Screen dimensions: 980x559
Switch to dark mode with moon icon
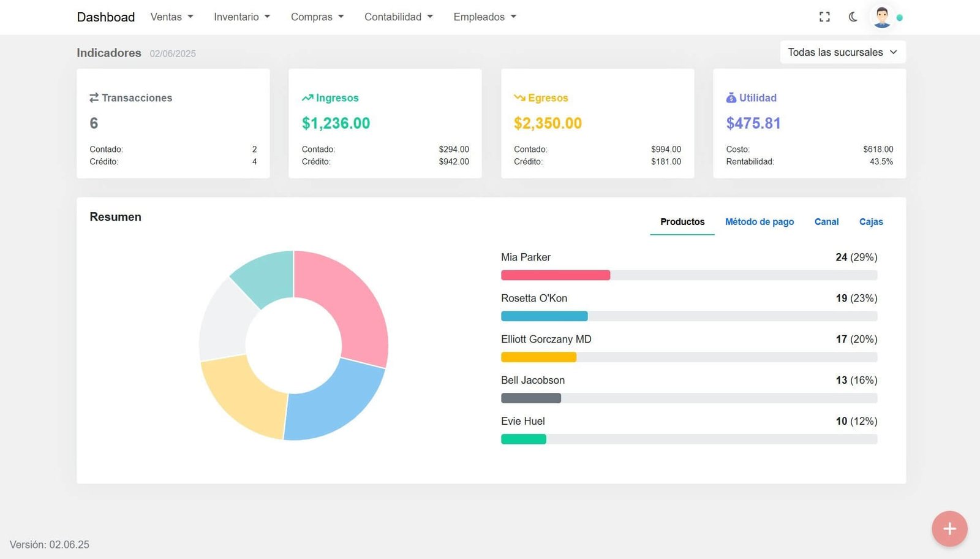click(853, 17)
